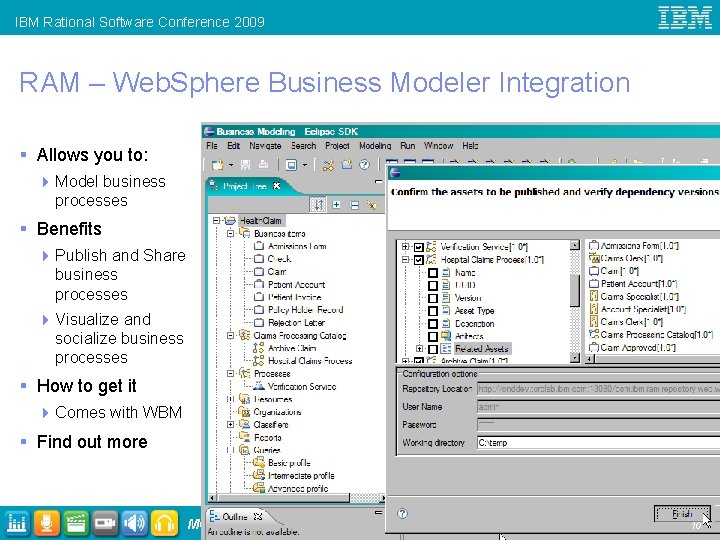
Task: Click the Related Assets icon in asset tree
Action: click(446, 349)
